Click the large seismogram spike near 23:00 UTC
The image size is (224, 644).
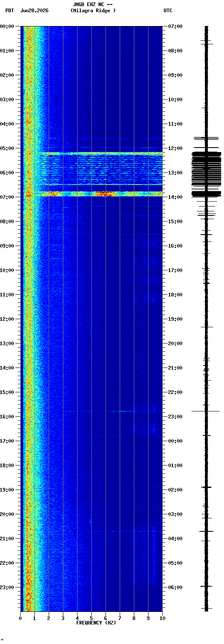206,411
